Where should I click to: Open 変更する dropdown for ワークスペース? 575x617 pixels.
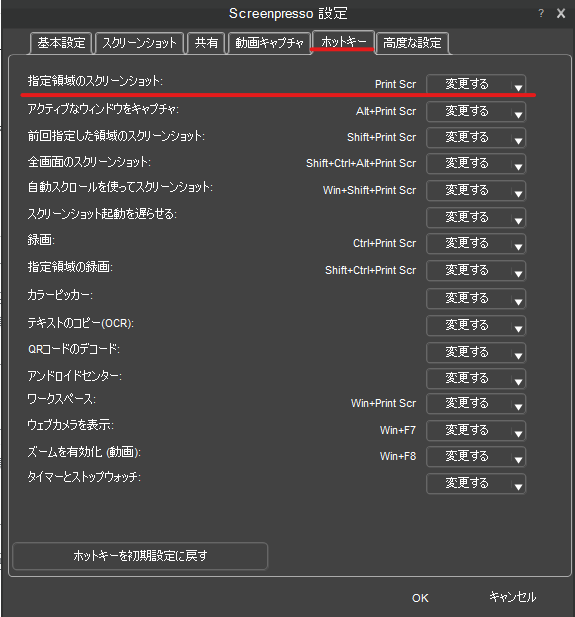pos(476,403)
